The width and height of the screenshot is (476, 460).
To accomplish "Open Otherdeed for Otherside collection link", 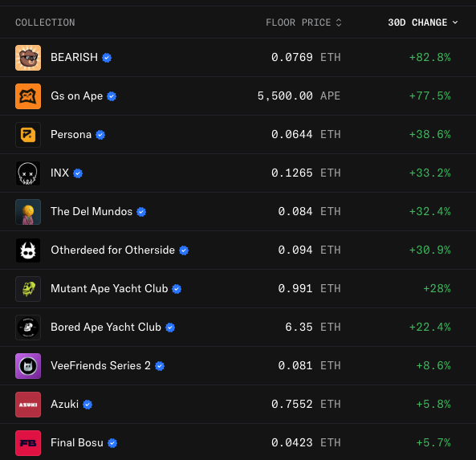I will click(112, 250).
